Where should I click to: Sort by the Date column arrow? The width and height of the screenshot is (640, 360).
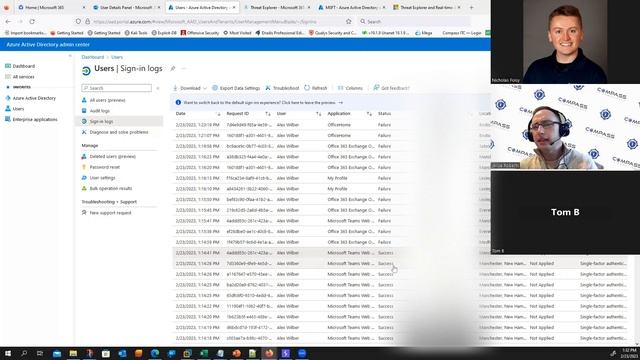[218, 114]
